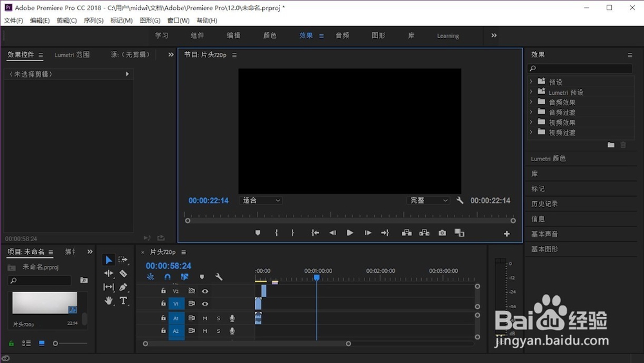Open the 完整 playback resolution dropdown
The width and height of the screenshot is (644, 363).
click(x=428, y=201)
